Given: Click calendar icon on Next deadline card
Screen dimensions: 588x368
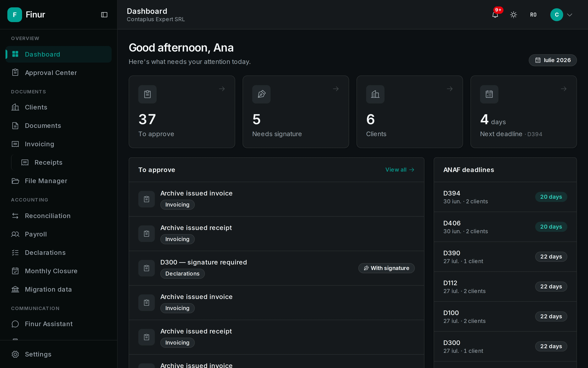Looking at the screenshot, I should (489, 94).
